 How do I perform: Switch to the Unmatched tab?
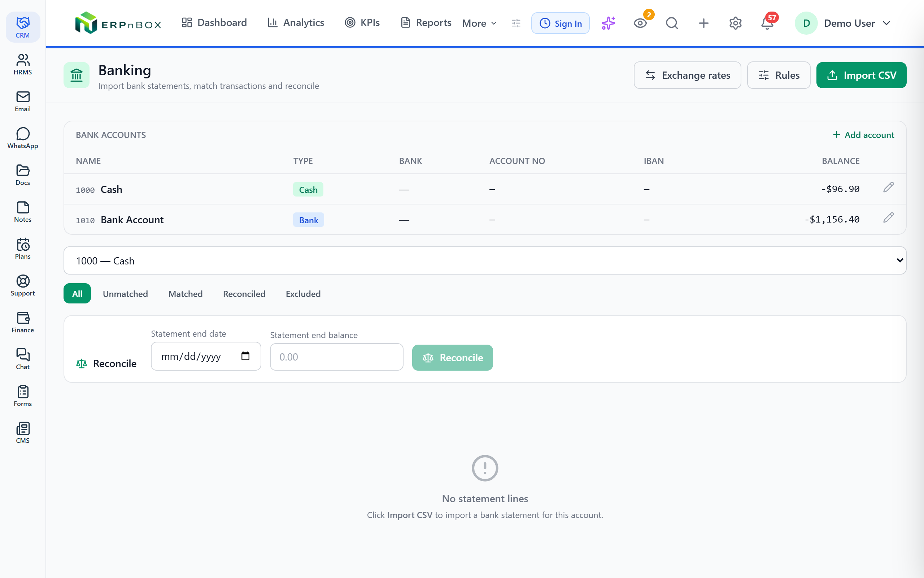(125, 294)
